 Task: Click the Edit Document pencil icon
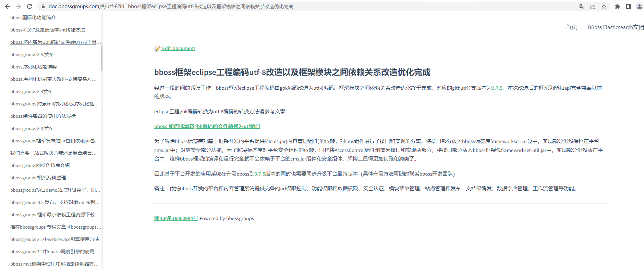pos(157,49)
